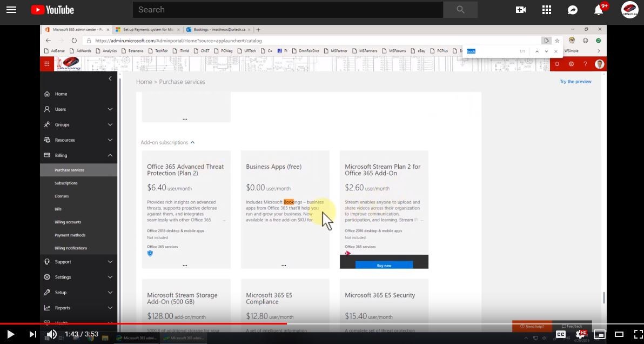Mute the video with speaker icon
Screen dimensions: 644x344
point(52,334)
